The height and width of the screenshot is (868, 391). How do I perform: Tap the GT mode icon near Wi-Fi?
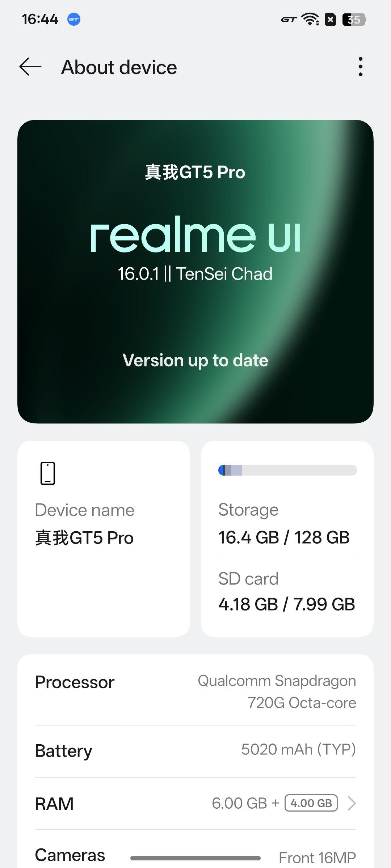point(289,20)
